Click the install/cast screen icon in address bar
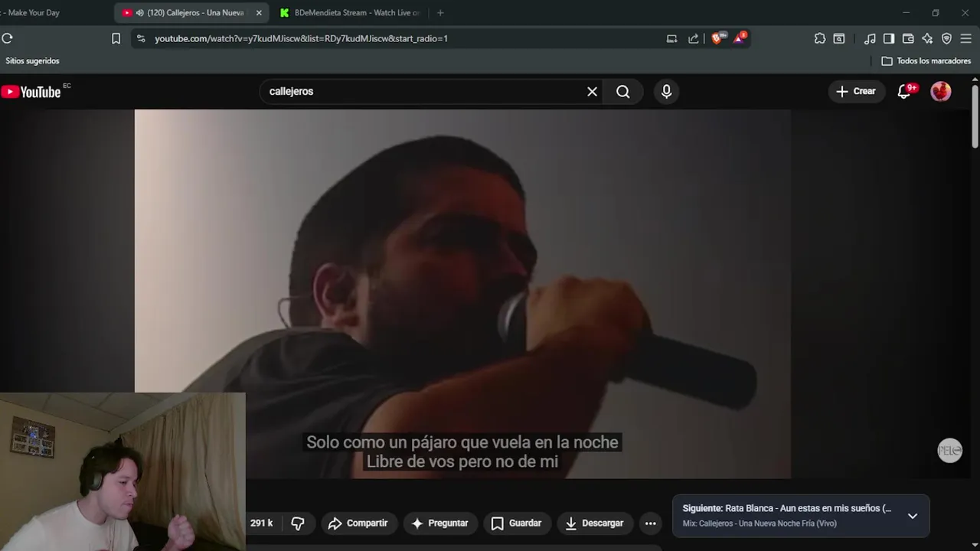Viewport: 980px width, 551px height. [672, 38]
